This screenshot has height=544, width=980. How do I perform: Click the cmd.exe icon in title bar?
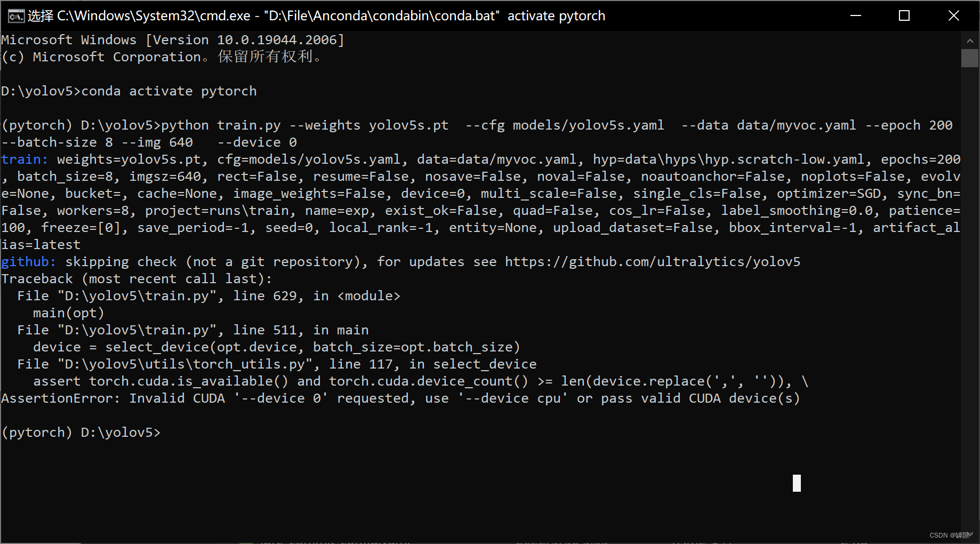[15, 16]
